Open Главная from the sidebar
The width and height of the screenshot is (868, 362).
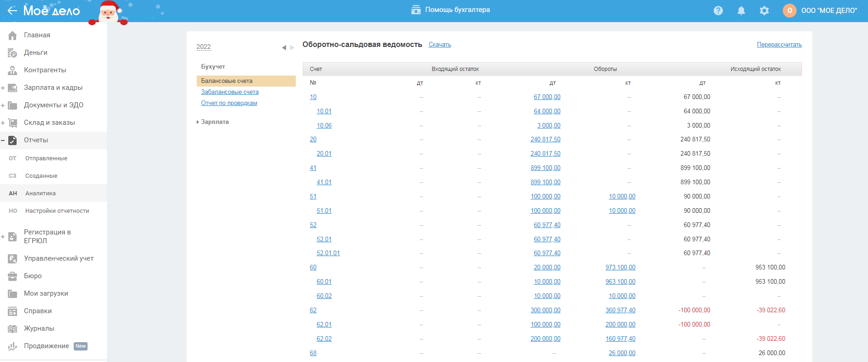tap(37, 35)
